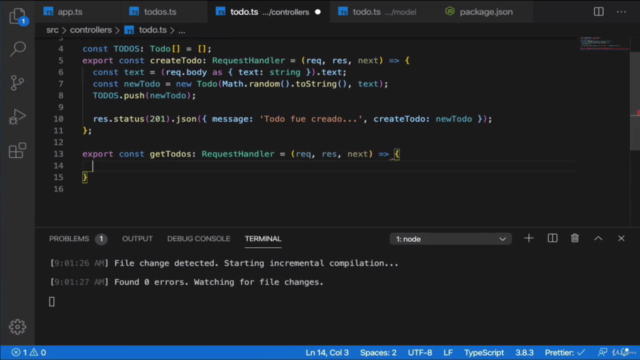The width and height of the screenshot is (640, 360).
Task: Click the feedback icon in status bar
Action: pyautogui.click(x=602, y=352)
